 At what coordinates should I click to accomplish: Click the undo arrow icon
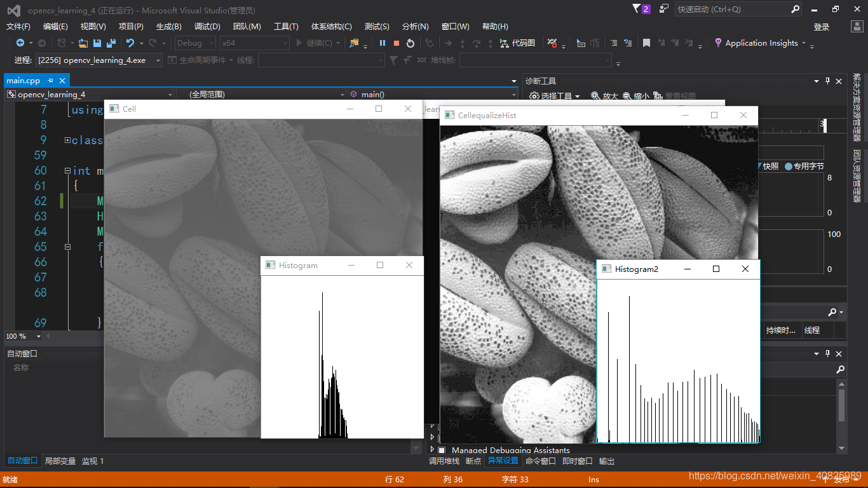[x=130, y=43]
